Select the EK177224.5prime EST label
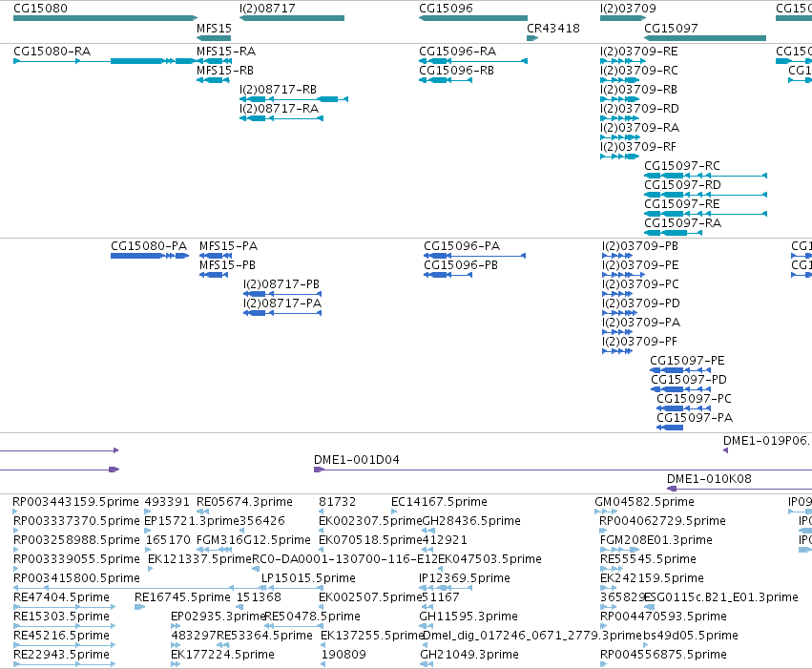The width and height of the screenshot is (812, 669). tap(222, 655)
